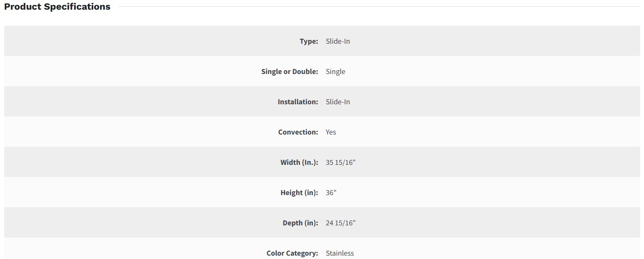Select the "Yes" convection value

pyautogui.click(x=331, y=132)
